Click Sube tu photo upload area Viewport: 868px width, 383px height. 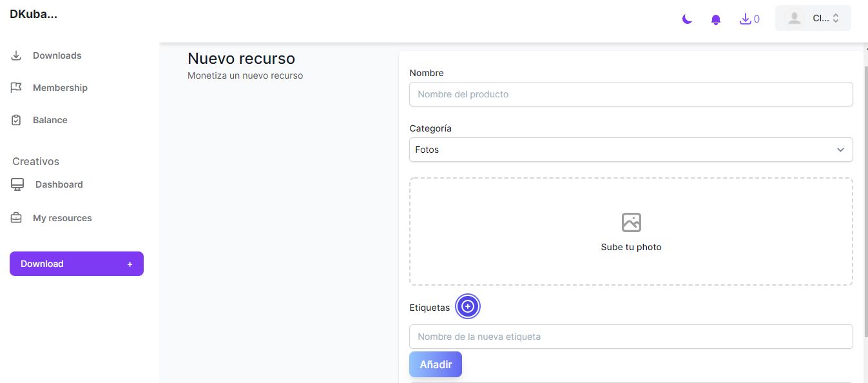[x=631, y=247]
